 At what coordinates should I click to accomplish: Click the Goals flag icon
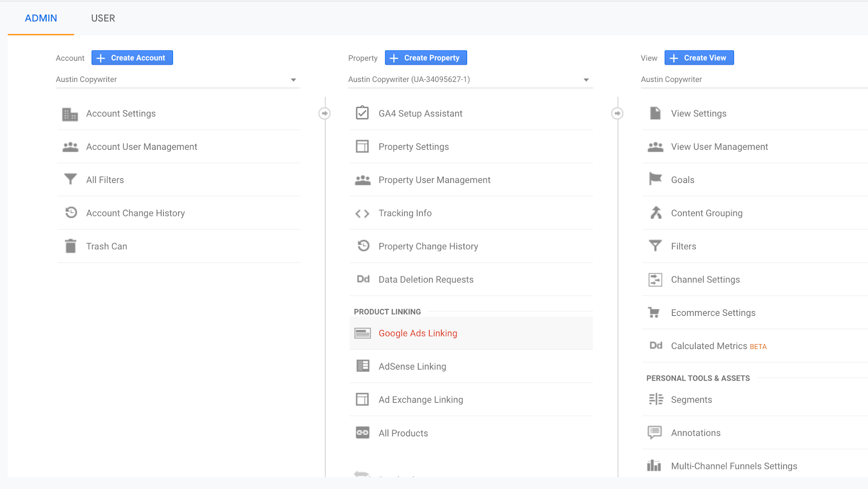click(655, 179)
